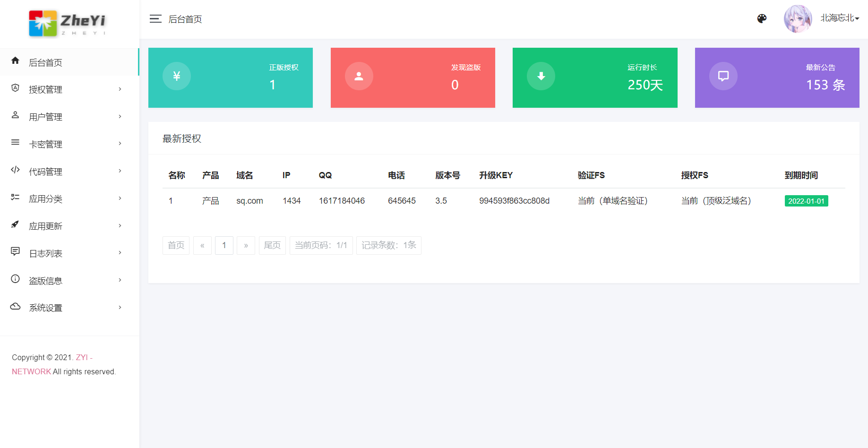Screen dimensions: 868x448
Task: Select the 日志列表 comment icon
Action: [15, 252]
